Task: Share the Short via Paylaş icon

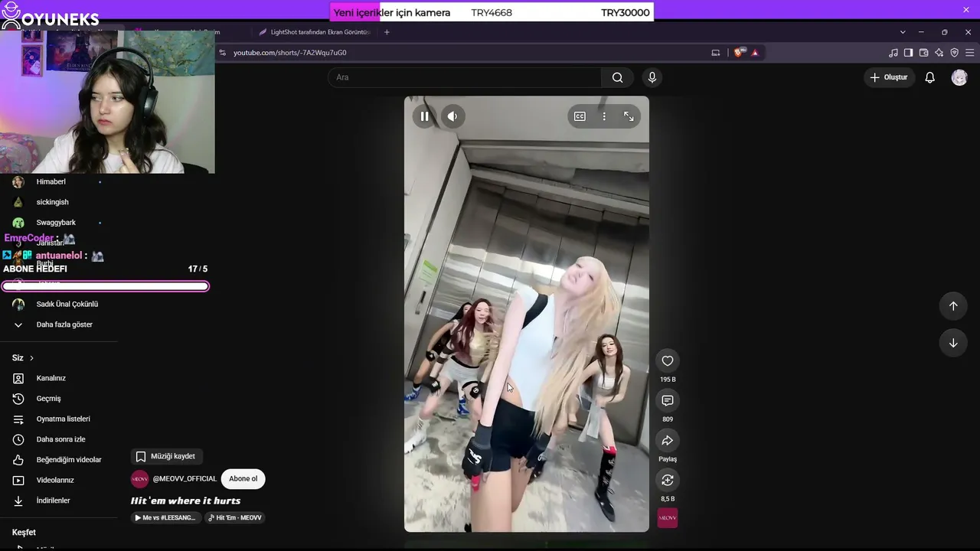Action: click(x=668, y=441)
